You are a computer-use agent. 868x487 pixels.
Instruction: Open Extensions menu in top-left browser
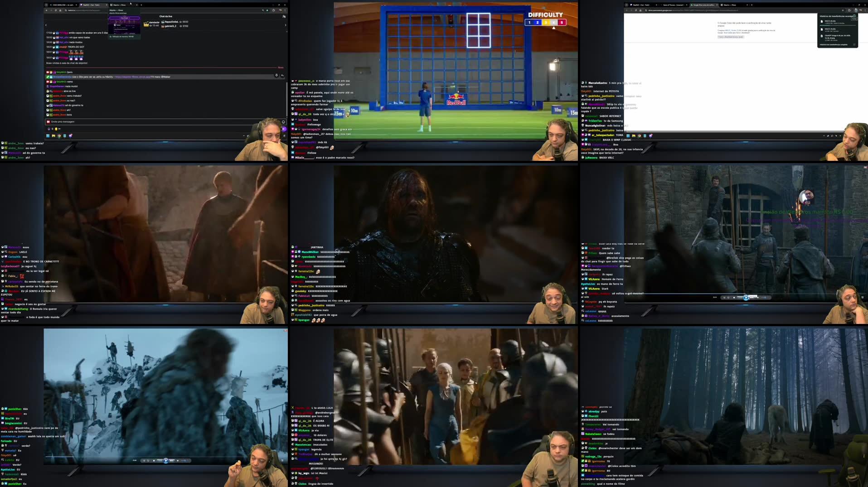pos(274,10)
